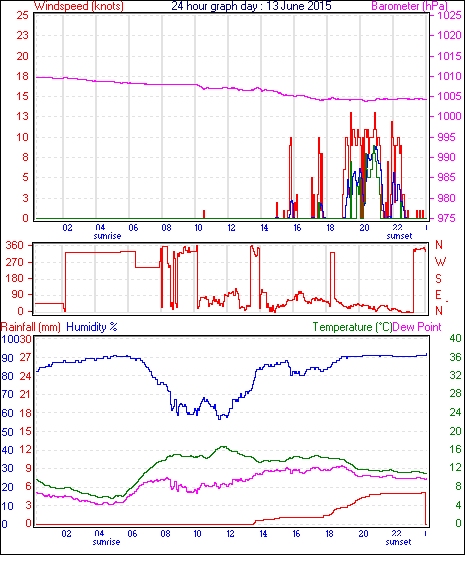Click the 1010 hPa barometer tick label
Screen dimensions: 465x563
pyautogui.click(x=449, y=76)
